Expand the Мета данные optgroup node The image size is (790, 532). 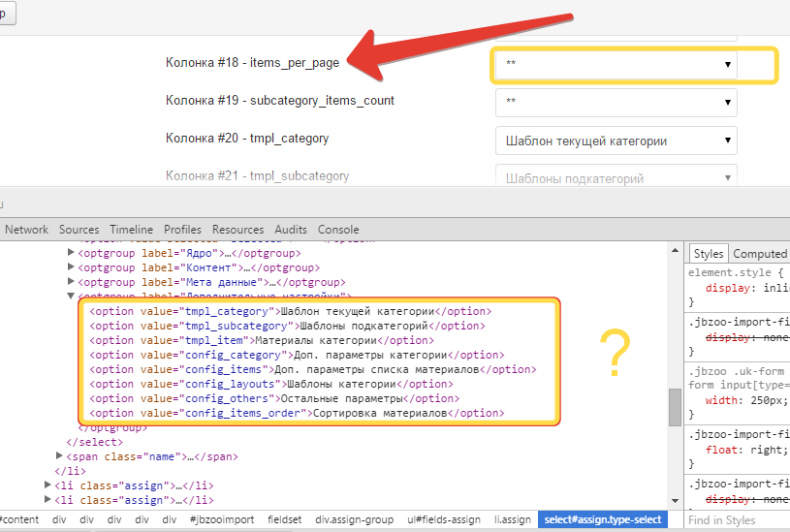[71, 283]
